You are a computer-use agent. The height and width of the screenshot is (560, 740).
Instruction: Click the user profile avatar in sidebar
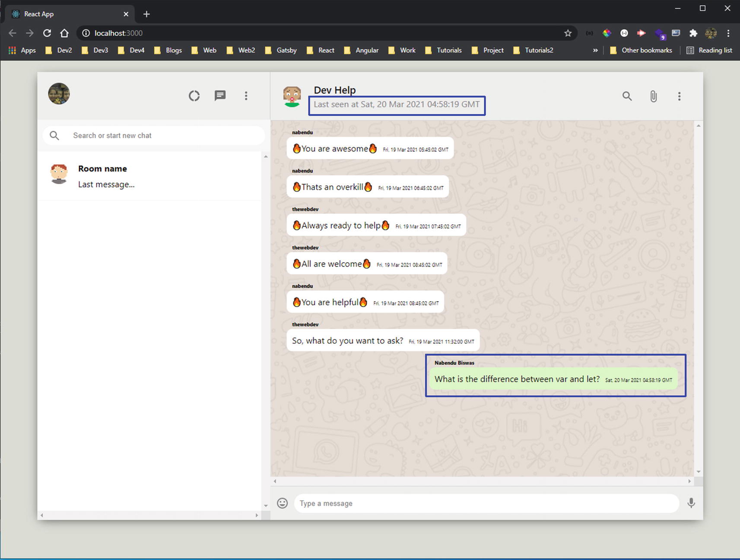coord(59,94)
